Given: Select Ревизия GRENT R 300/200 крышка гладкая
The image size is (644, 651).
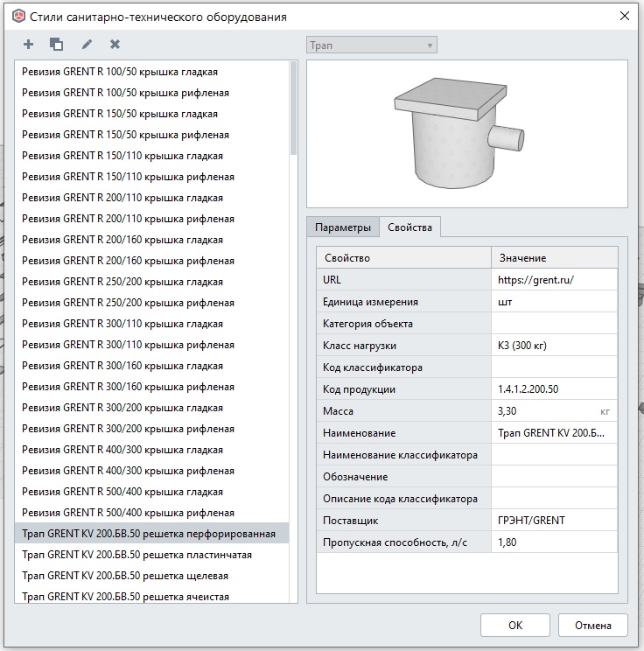Looking at the screenshot, I should (152, 408).
